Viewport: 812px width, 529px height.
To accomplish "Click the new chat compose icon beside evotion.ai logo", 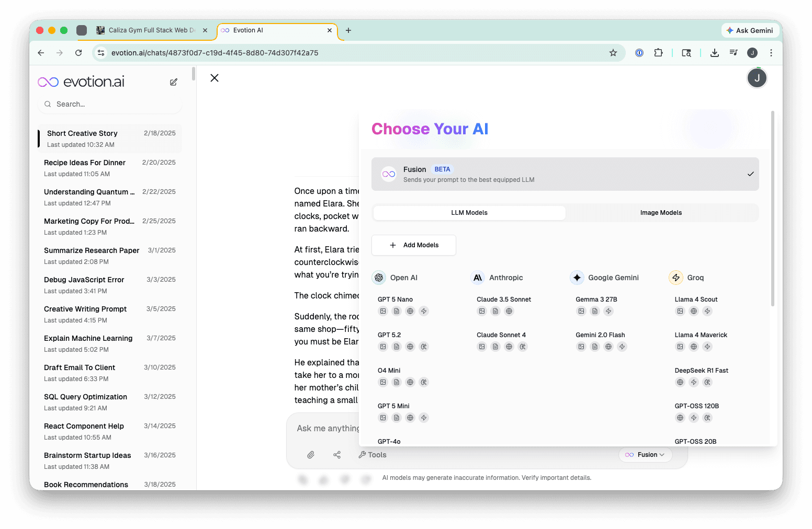I will [x=174, y=82].
